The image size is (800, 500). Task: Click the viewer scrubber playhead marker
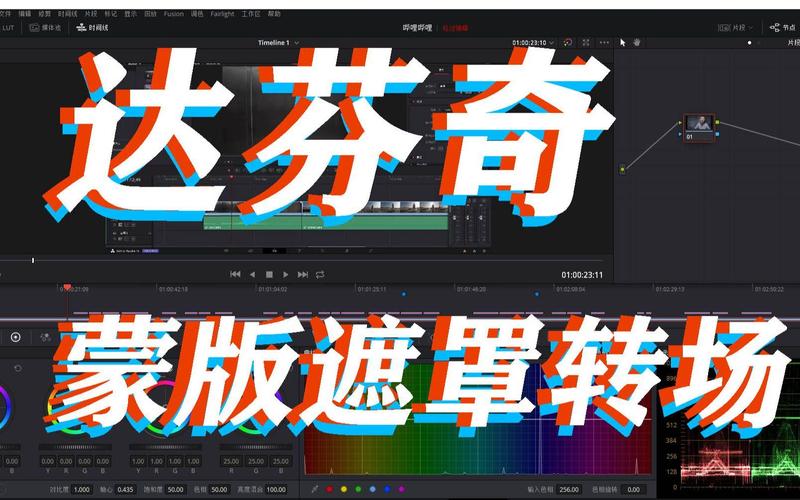click(x=33, y=261)
